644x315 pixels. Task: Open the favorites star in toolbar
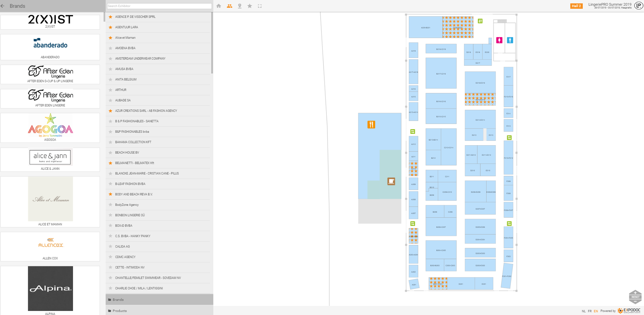250,6
